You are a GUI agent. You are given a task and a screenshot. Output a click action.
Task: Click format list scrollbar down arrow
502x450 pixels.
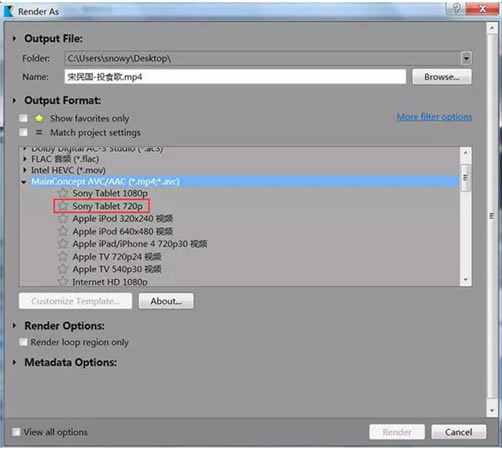click(x=466, y=280)
